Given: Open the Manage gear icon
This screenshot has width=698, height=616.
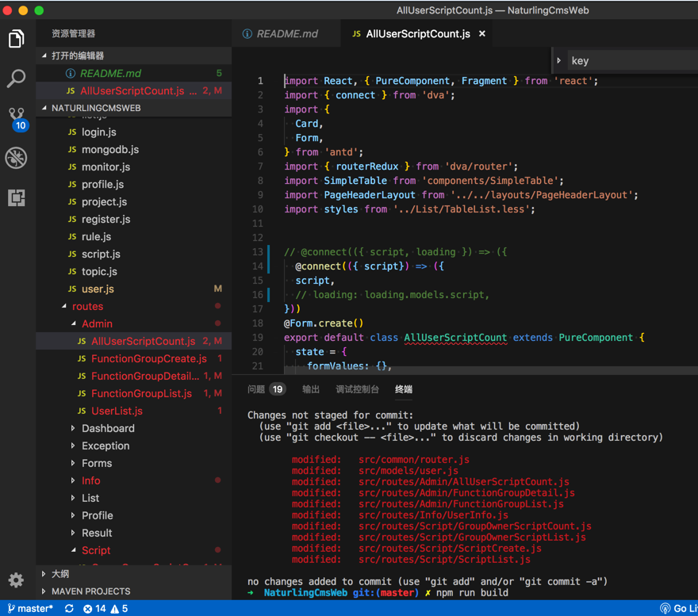Looking at the screenshot, I should pos(16,580).
